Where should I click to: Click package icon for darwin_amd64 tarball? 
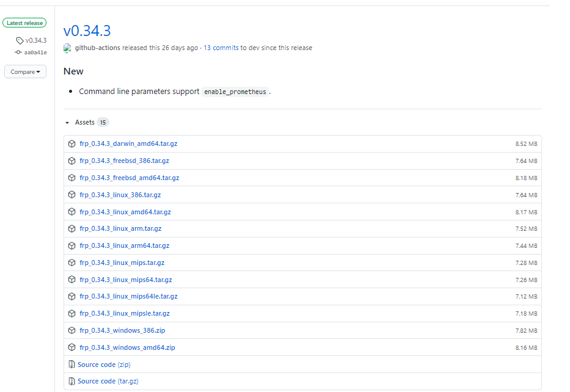71,144
